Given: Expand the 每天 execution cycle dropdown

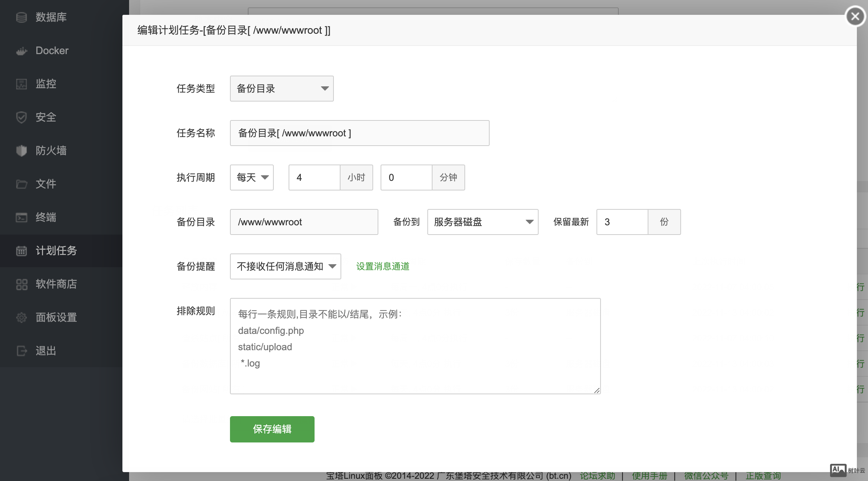Looking at the screenshot, I should (x=252, y=178).
